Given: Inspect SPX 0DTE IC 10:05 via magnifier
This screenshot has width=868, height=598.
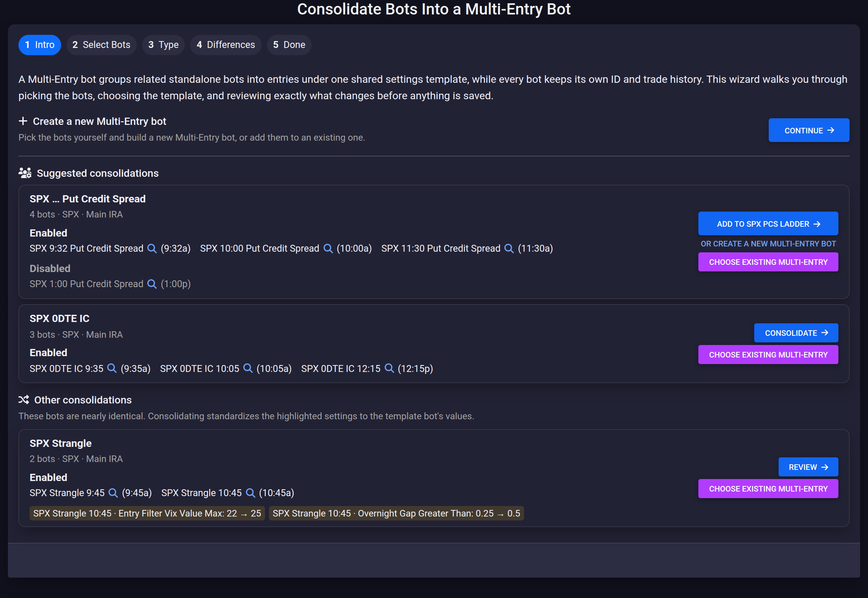Looking at the screenshot, I should [x=248, y=368].
